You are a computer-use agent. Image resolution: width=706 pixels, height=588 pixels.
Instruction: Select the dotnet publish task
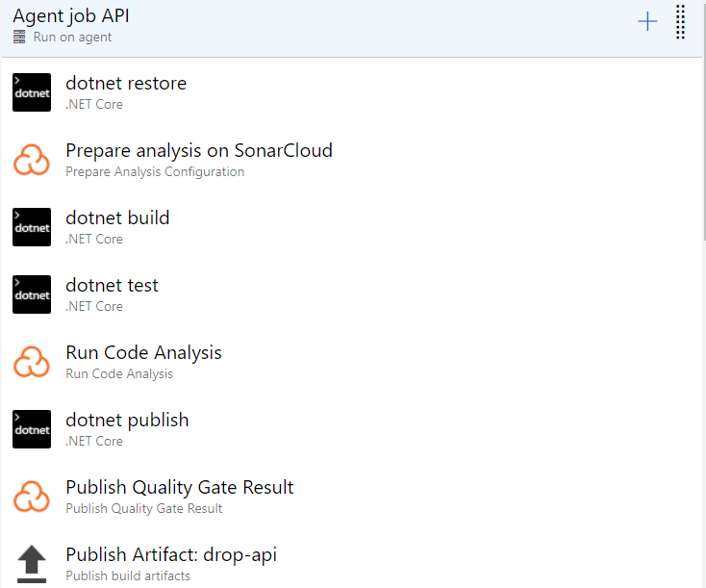pos(127,421)
